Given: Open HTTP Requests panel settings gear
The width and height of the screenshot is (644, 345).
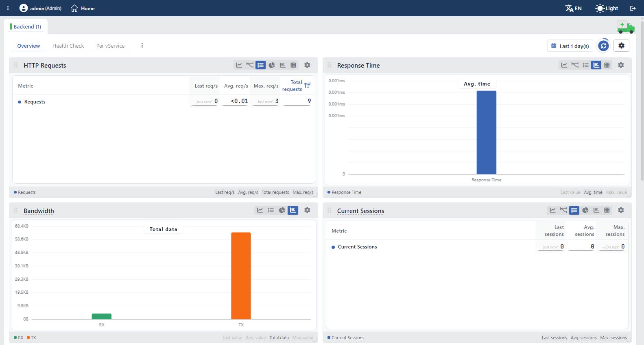Looking at the screenshot, I should [x=307, y=65].
